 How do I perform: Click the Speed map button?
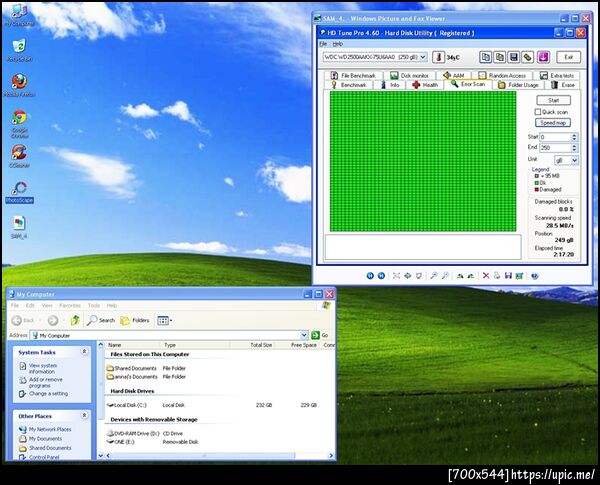coord(553,122)
